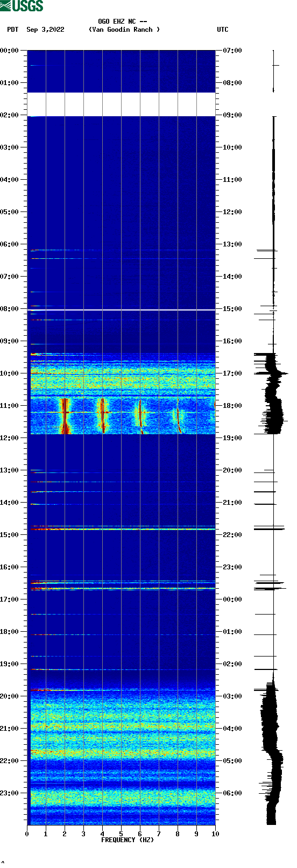Click frequency axis value 5
297x868 pixels.
click(x=121, y=834)
